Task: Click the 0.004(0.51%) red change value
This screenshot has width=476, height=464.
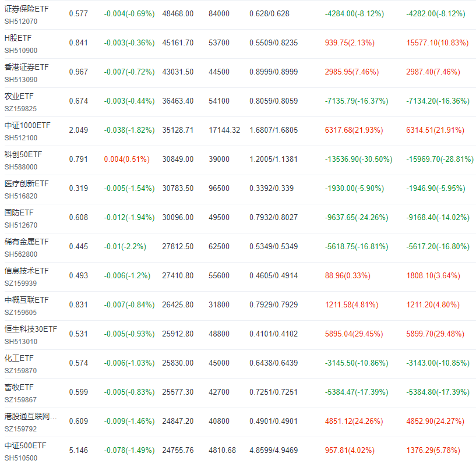Action: [x=127, y=160]
